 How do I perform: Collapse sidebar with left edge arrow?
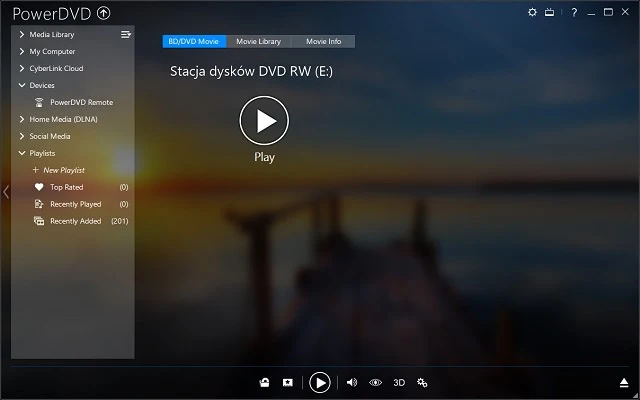(x=6, y=192)
